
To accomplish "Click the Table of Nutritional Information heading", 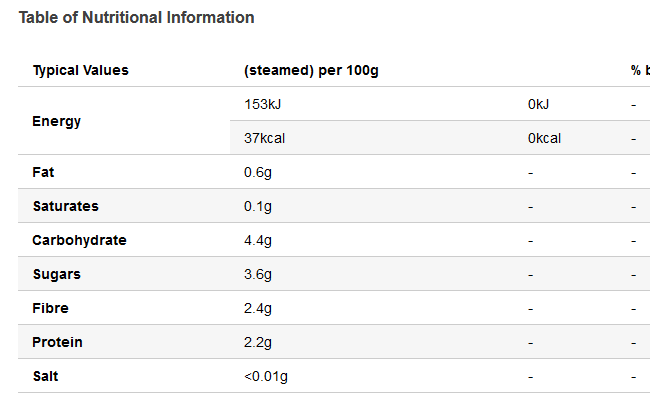I will (136, 18).
